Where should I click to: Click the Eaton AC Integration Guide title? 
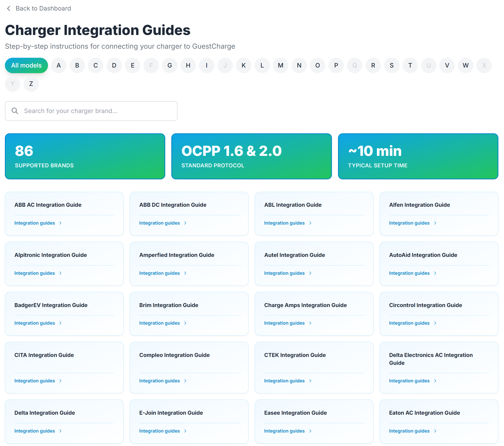pyautogui.click(x=425, y=413)
